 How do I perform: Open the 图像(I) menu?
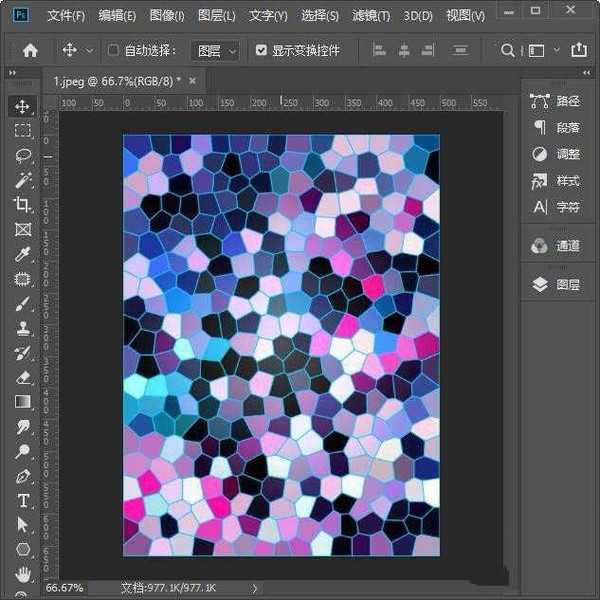pos(167,16)
